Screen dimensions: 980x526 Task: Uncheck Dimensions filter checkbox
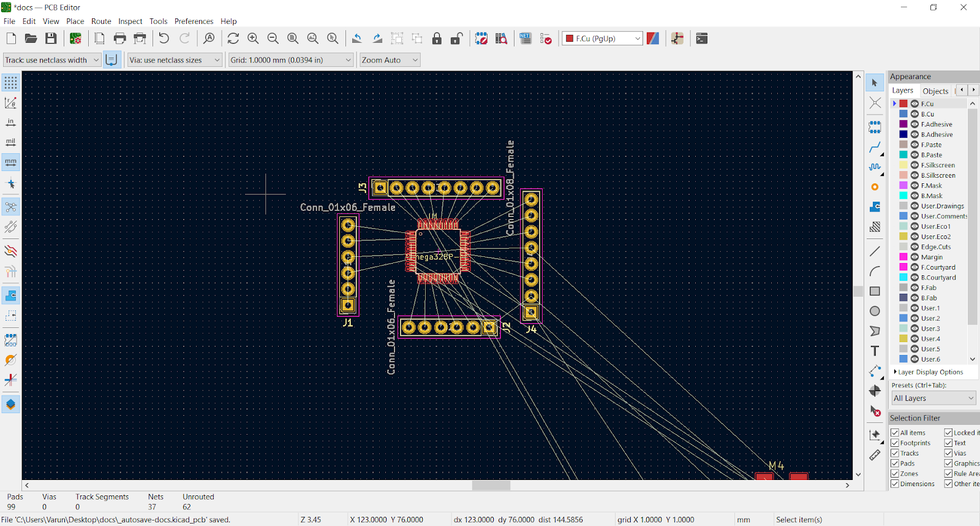pyautogui.click(x=895, y=484)
